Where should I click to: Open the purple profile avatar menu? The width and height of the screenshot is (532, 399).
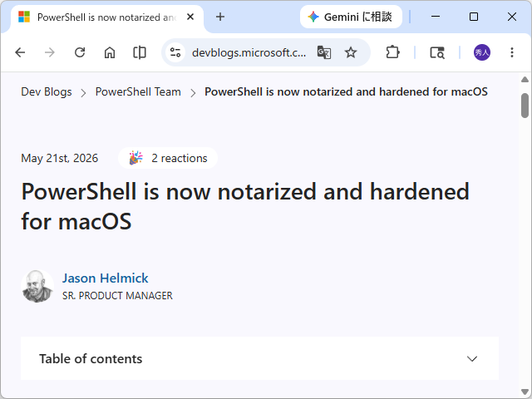[482, 52]
